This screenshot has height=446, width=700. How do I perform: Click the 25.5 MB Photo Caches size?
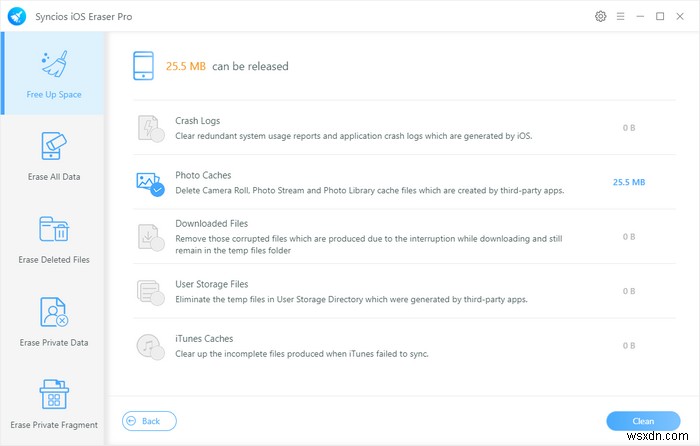pyautogui.click(x=629, y=182)
